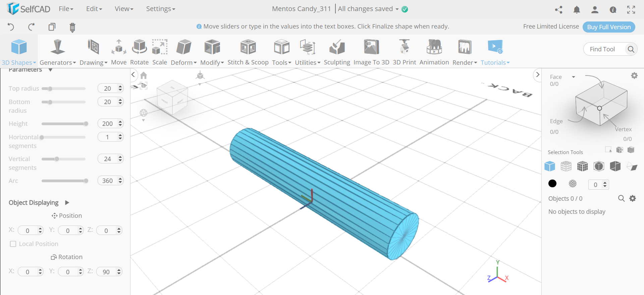This screenshot has height=295, width=644.
Task: Open the File menu
Action: [66, 9]
